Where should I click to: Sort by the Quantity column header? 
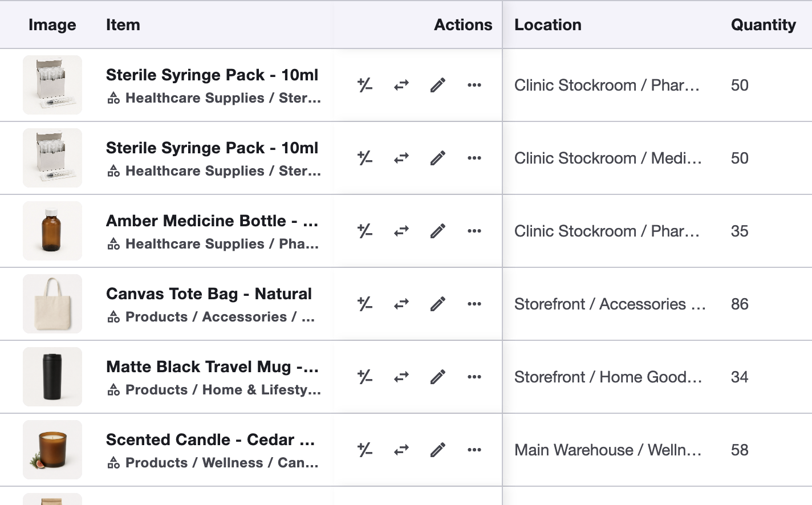[x=763, y=25]
